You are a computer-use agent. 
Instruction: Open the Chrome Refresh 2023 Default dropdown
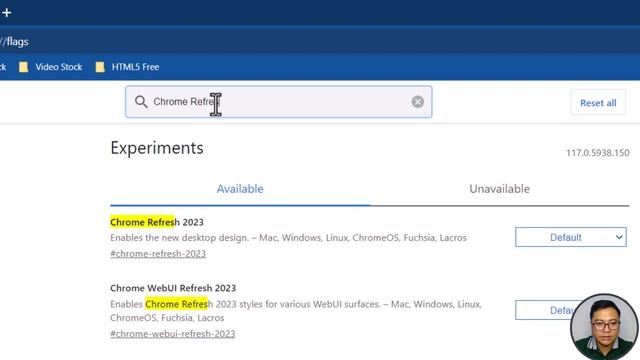click(571, 237)
